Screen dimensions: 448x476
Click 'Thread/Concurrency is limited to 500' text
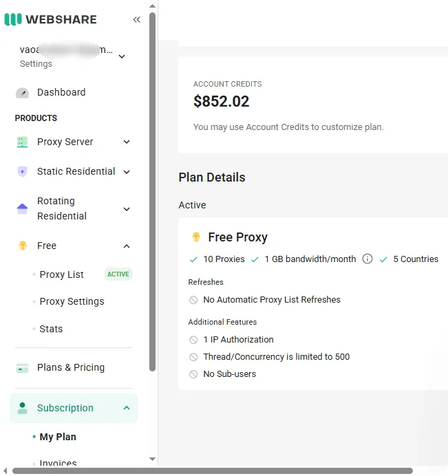(277, 357)
